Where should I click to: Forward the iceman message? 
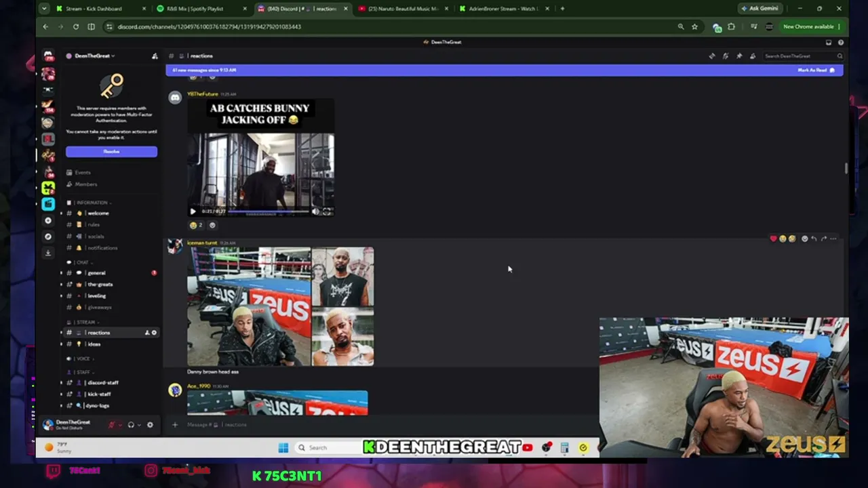(x=824, y=239)
